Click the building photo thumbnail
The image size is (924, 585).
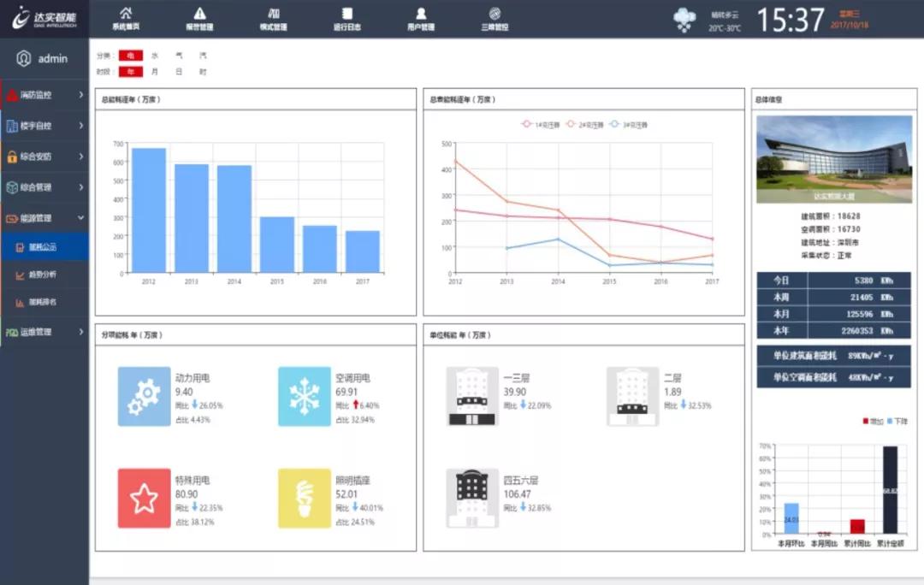pos(833,159)
